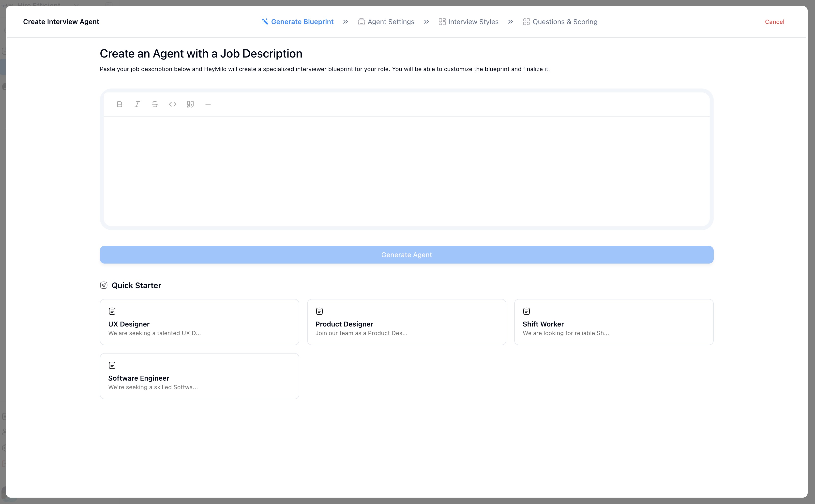Click the clipboard icon beside Agent Settings
The image size is (815, 504).
361,21
